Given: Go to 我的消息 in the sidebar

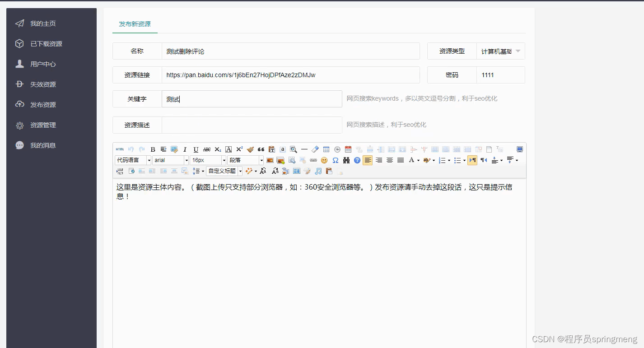Looking at the screenshot, I should coord(43,145).
